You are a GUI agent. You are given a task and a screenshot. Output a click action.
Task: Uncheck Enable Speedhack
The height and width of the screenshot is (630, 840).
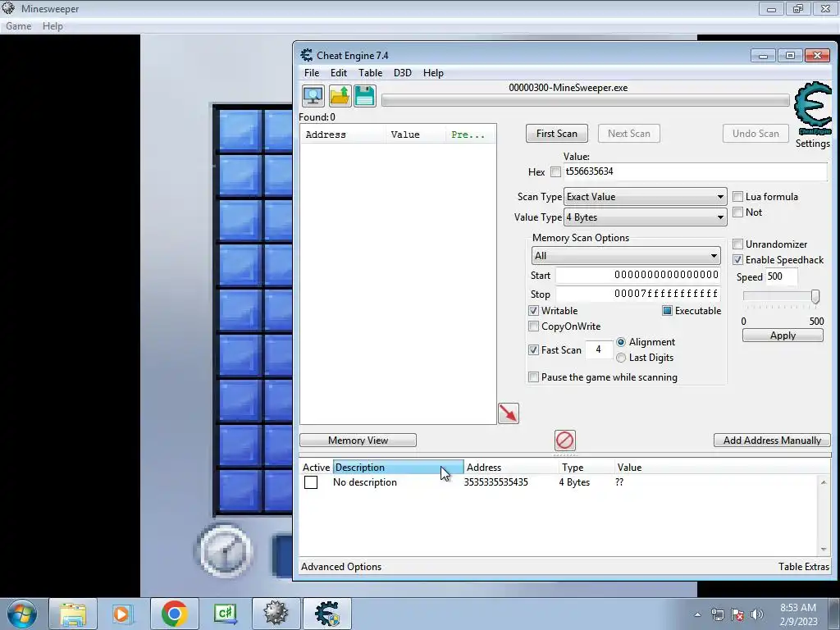737,260
